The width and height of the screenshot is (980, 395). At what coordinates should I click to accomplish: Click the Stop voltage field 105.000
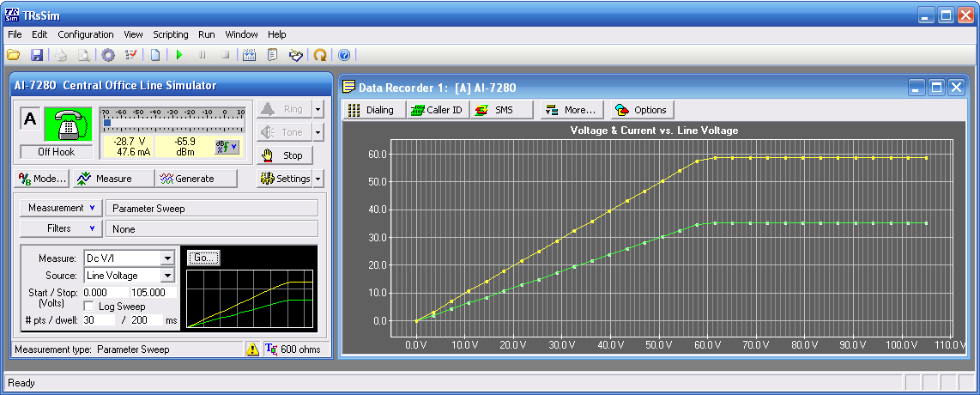[x=153, y=293]
